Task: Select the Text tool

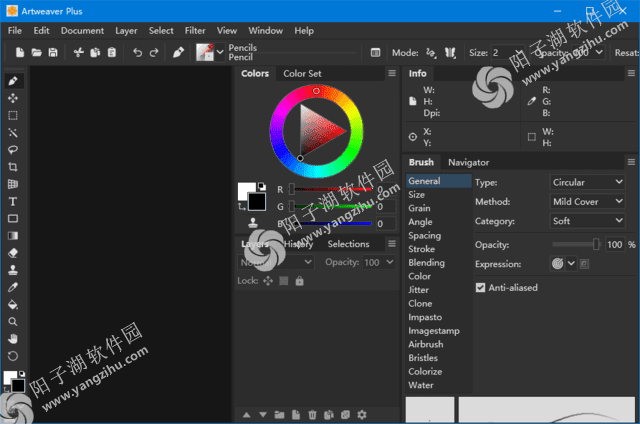Action: pos(13,202)
